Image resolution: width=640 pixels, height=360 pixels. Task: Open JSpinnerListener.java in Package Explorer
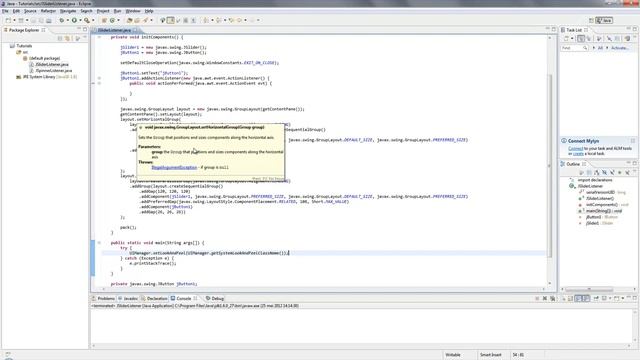[x=53, y=71]
